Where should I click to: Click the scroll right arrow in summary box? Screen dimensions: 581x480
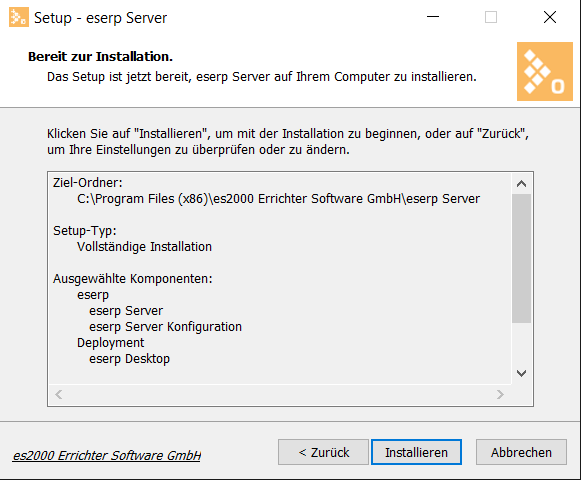[x=500, y=394]
